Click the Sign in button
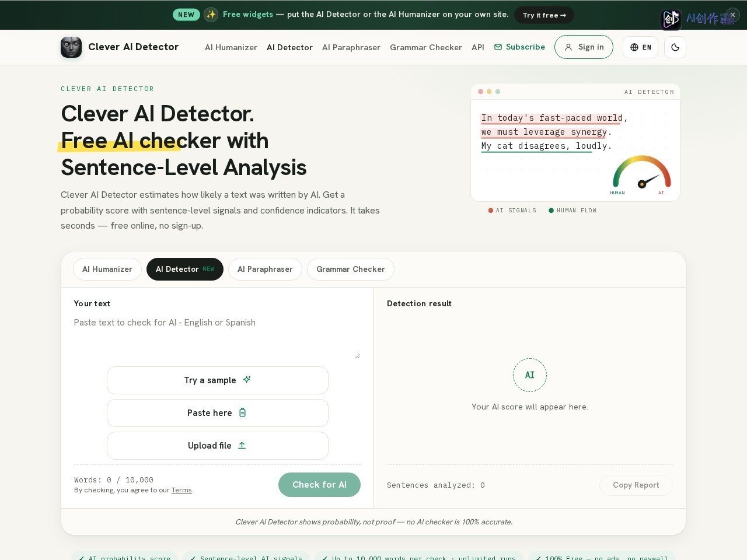This screenshot has height=560, width=747. point(584,47)
